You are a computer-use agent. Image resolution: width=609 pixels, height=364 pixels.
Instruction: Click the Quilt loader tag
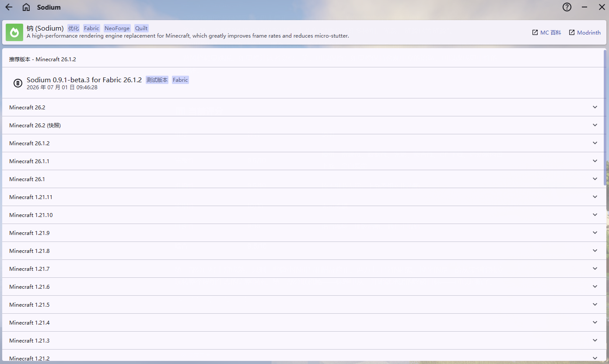coord(141,28)
